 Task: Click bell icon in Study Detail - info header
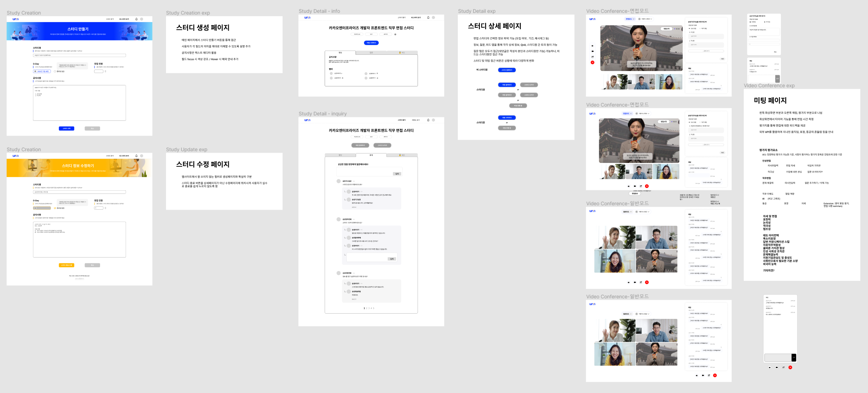click(x=428, y=18)
